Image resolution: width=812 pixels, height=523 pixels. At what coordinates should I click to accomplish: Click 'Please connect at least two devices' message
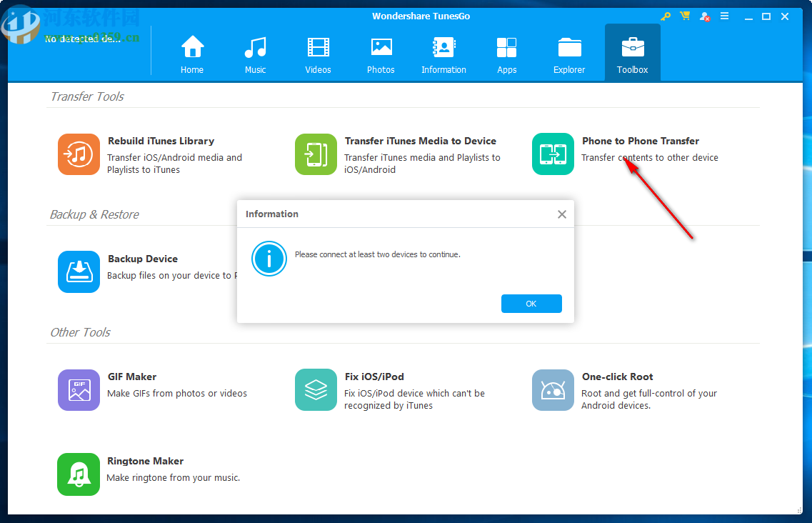click(x=378, y=254)
